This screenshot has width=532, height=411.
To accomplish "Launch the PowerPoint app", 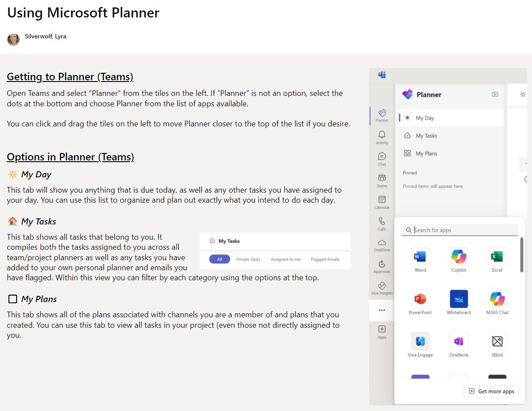I will click(420, 302).
